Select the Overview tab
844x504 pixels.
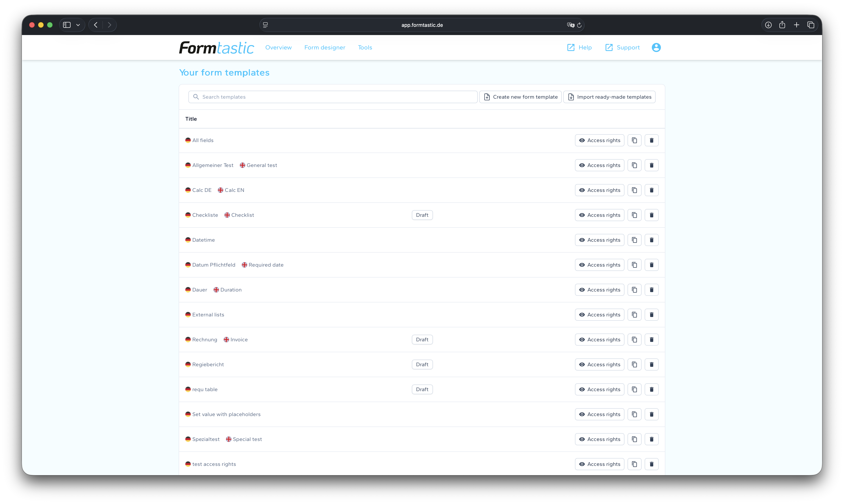tap(278, 47)
